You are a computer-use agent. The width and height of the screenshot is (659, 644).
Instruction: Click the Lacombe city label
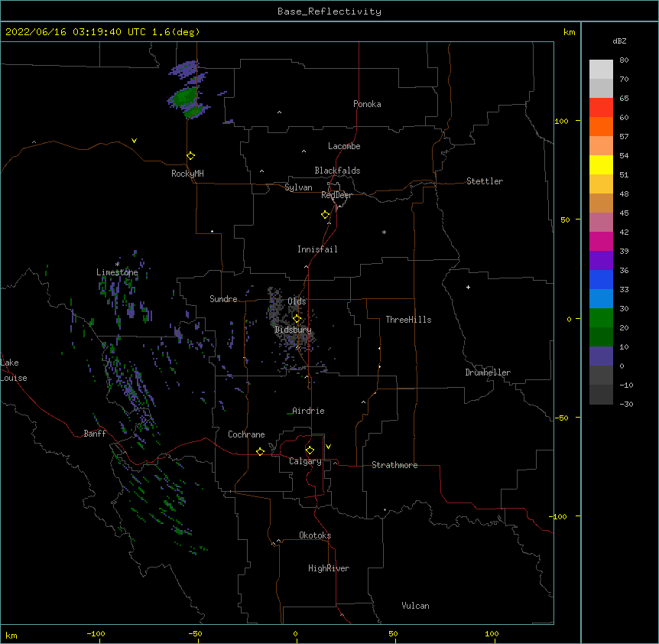click(344, 146)
